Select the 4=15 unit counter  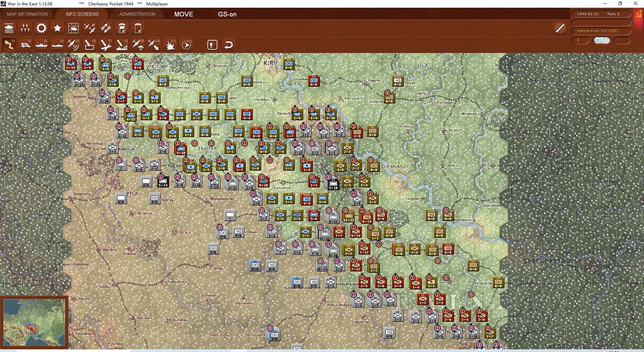pyautogui.click(x=130, y=116)
